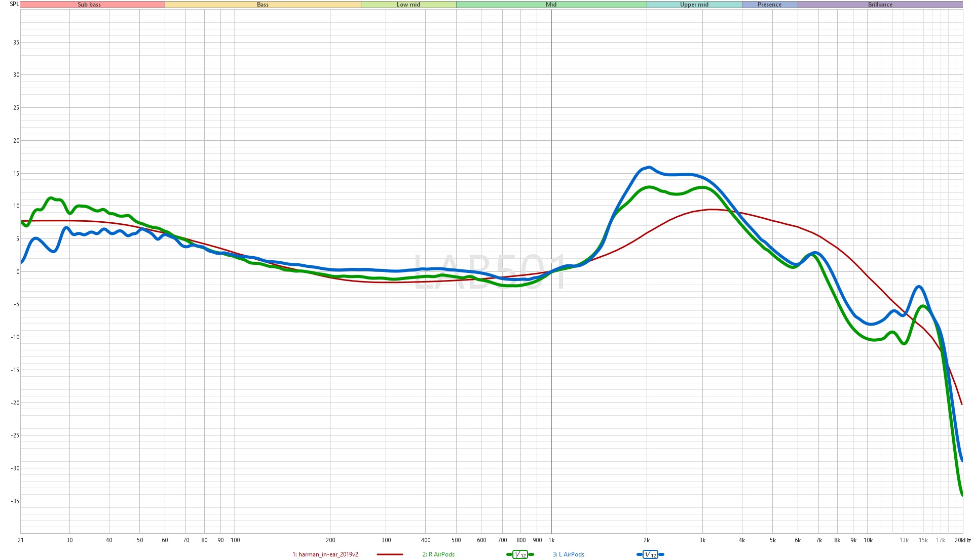This screenshot has height=560, width=973.
Task: Select the R AirPods legend label
Action: (x=438, y=554)
